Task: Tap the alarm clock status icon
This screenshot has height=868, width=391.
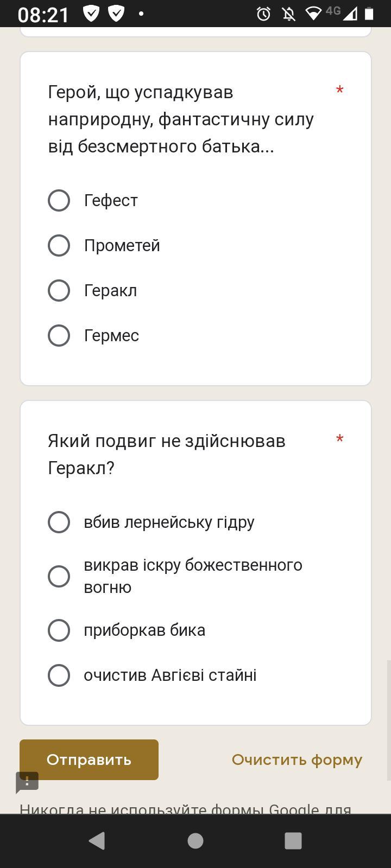Action: tap(264, 14)
